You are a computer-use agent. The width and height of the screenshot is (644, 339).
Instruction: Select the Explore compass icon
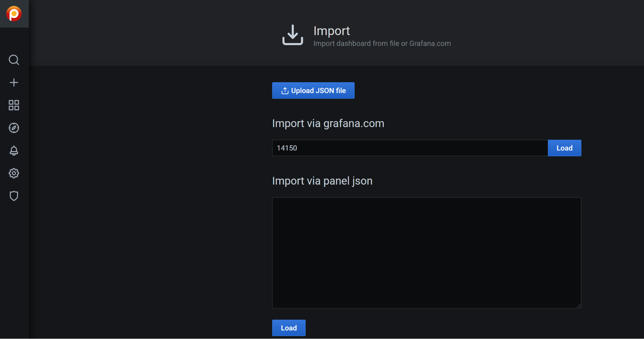(x=14, y=128)
